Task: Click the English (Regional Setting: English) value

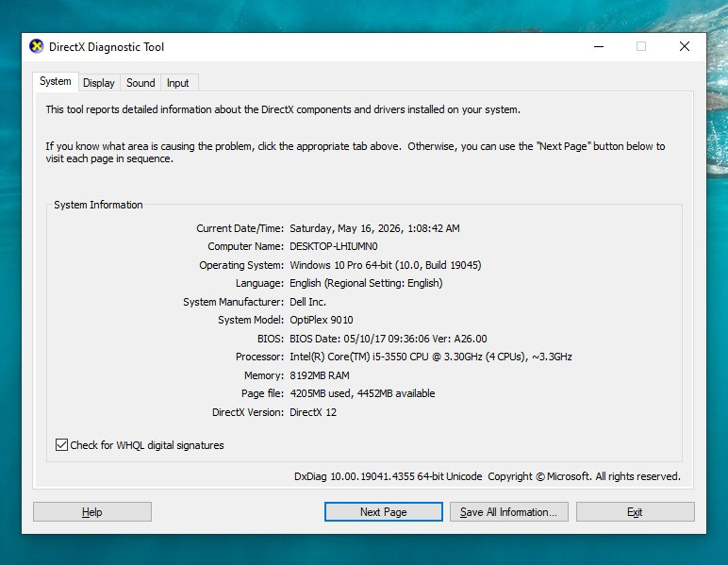Action: [x=366, y=283]
